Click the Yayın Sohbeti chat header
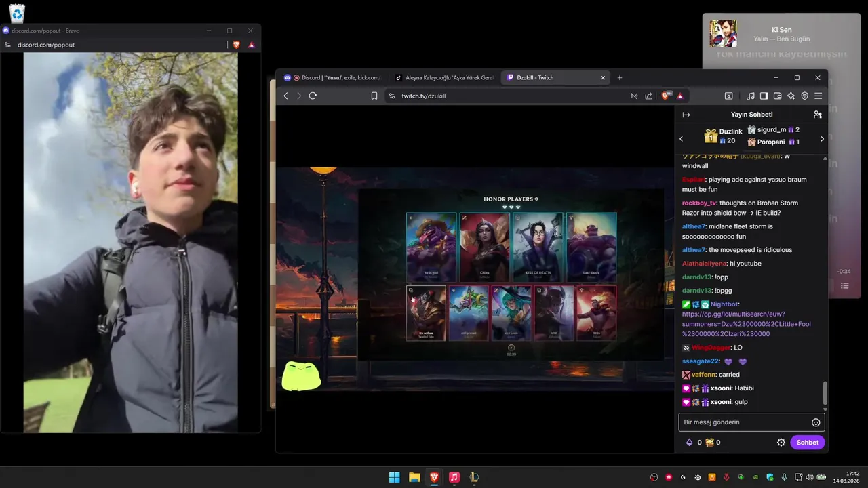 (751, 115)
